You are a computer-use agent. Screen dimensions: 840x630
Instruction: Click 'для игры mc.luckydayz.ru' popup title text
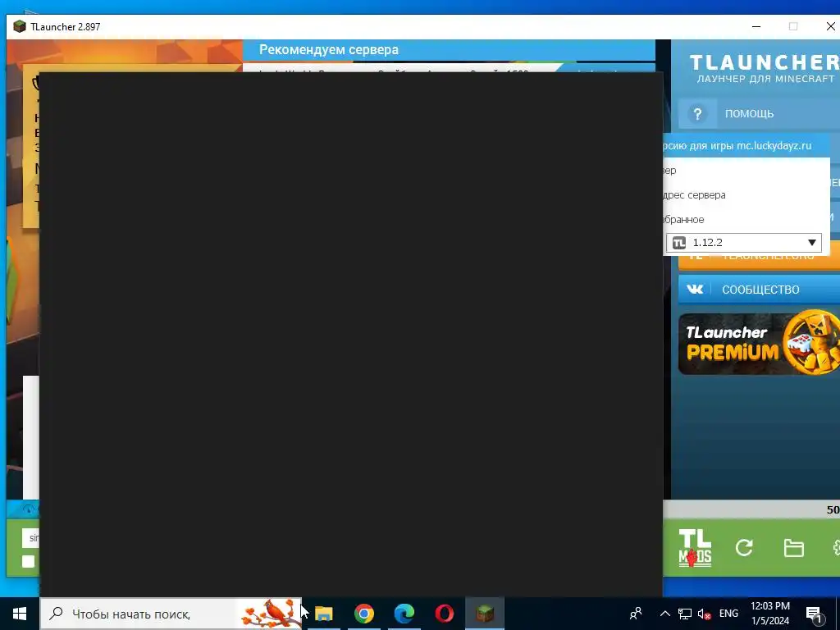coord(751,146)
